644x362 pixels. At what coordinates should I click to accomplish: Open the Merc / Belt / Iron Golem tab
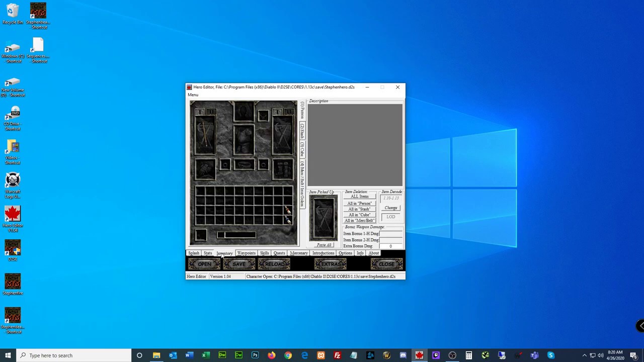point(302,184)
